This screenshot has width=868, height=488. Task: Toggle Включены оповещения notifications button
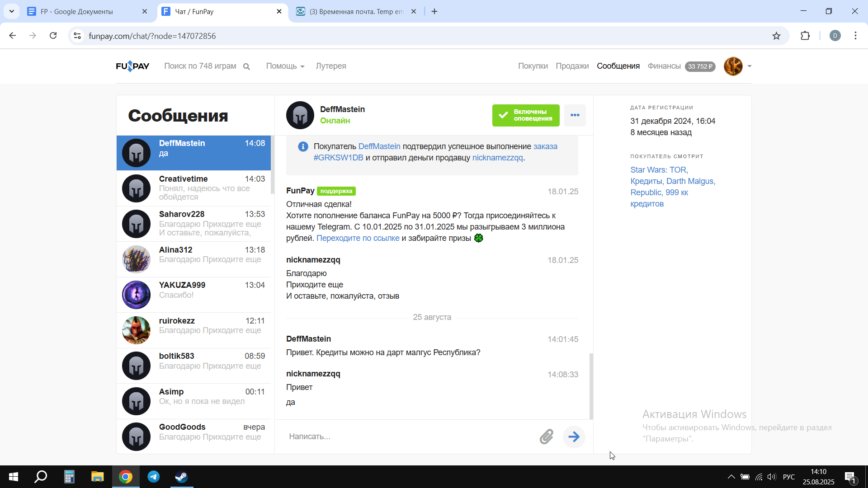[x=526, y=115]
